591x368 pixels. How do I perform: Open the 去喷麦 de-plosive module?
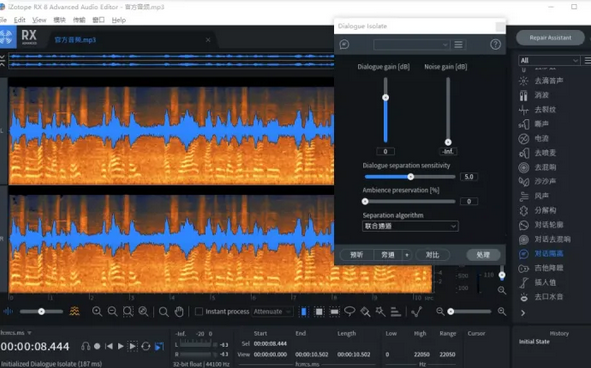538,153
